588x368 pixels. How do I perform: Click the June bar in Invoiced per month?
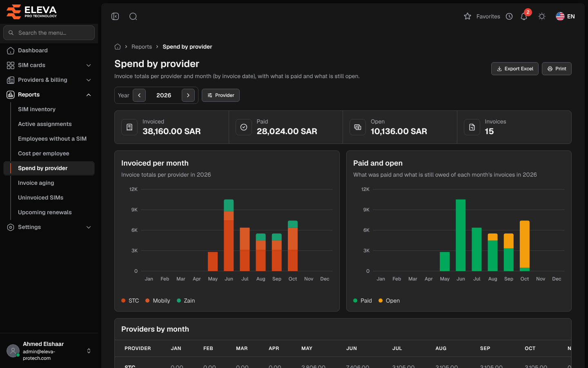coord(229,235)
